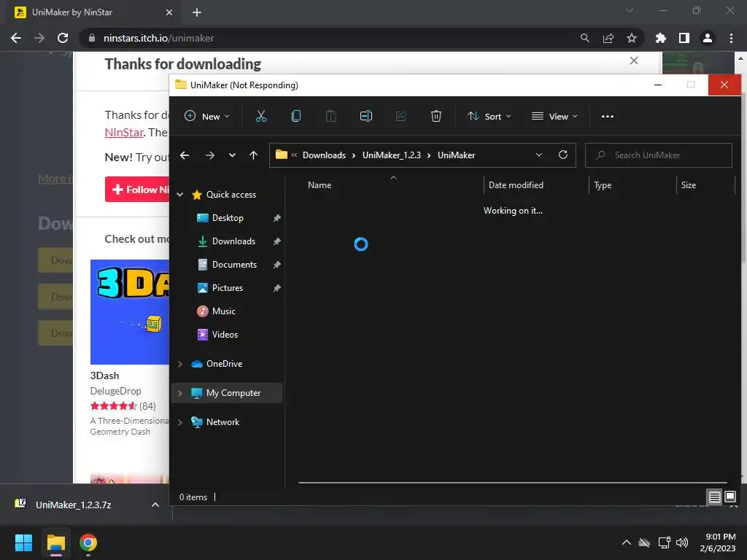This screenshot has width=747, height=560.
Task: Open Chrome's three-dot menu
Action: (731, 38)
